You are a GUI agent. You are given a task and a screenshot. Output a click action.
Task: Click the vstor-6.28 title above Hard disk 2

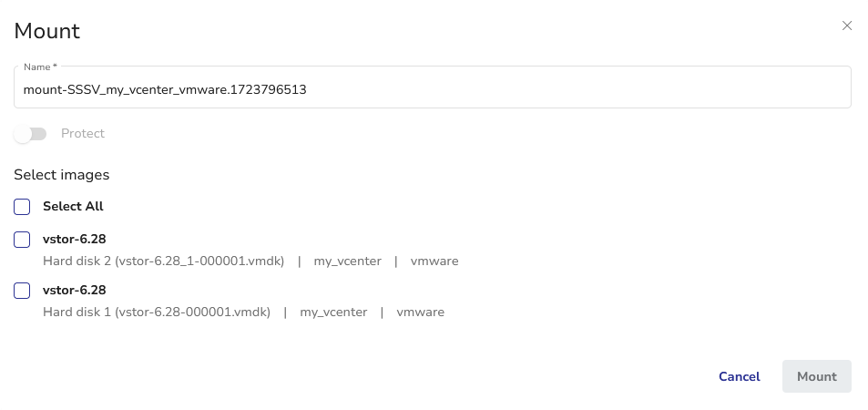tap(74, 240)
